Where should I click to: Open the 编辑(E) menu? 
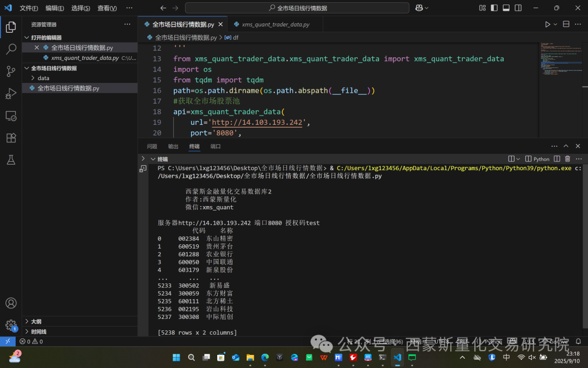(x=55, y=8)
